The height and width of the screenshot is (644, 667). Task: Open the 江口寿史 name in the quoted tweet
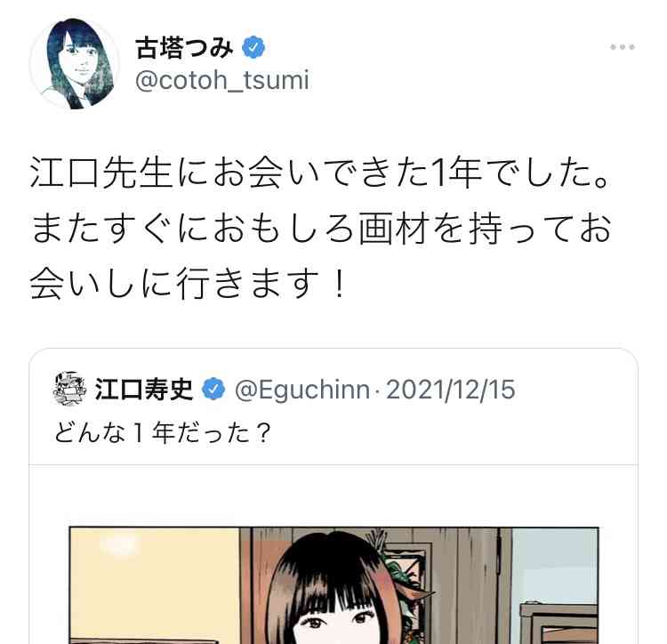tap(144, 389)
